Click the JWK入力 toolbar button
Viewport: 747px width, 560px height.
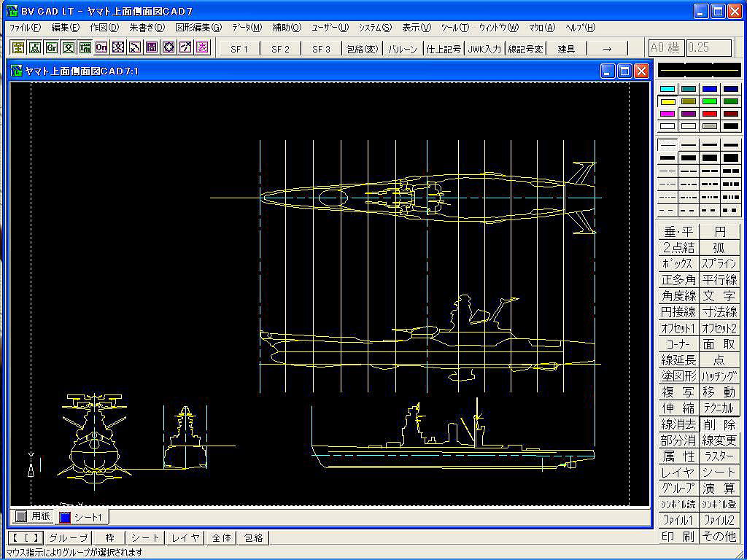484,49
